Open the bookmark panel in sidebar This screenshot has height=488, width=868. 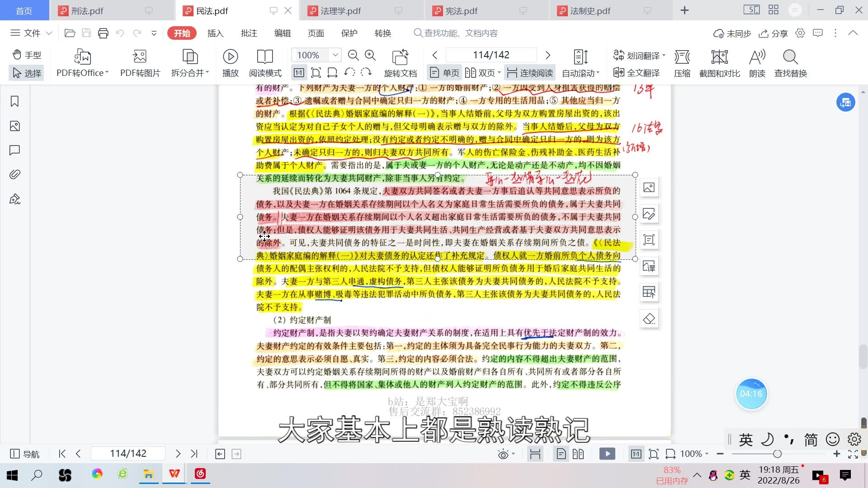[14, 101]
